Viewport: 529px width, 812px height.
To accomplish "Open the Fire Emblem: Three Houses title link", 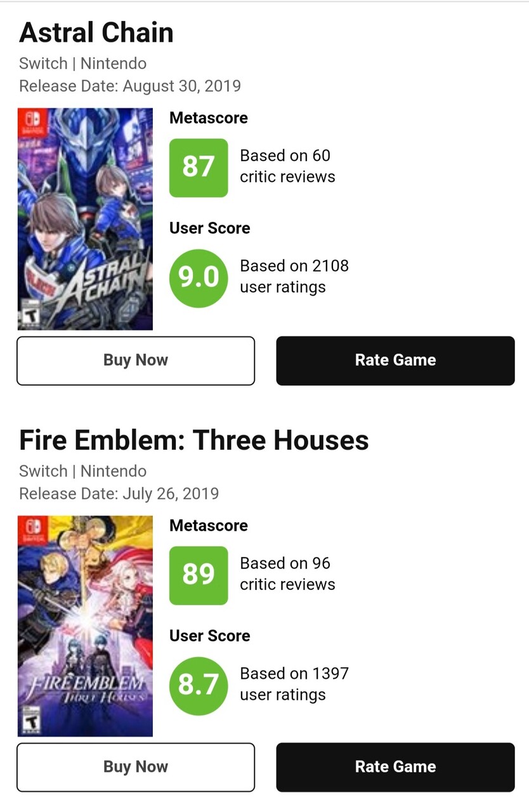I will tap(193, 440).
